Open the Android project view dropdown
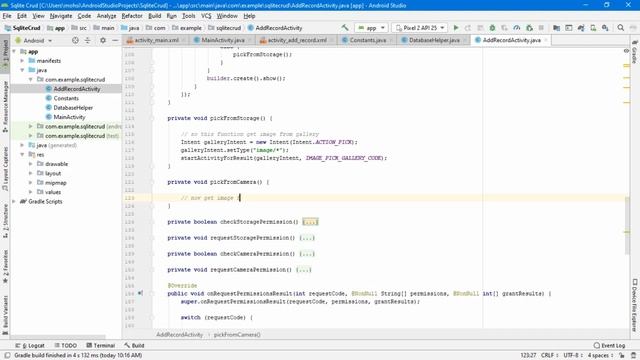This screenshot has height=360, width=640. tap(34, 40)
